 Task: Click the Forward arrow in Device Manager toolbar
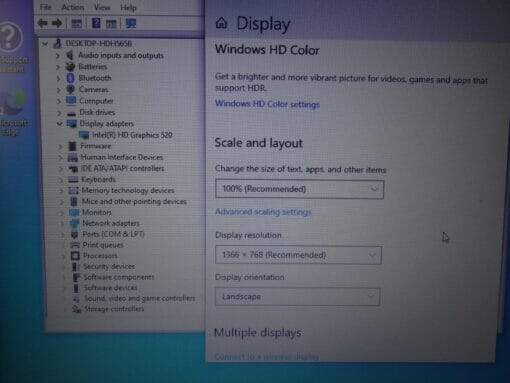point(57,23)
